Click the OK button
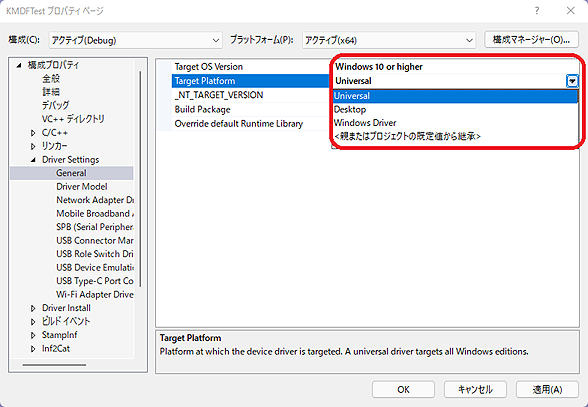Image resolution: width=588 pixels, height=407 pixels. (x=403, y=389)
